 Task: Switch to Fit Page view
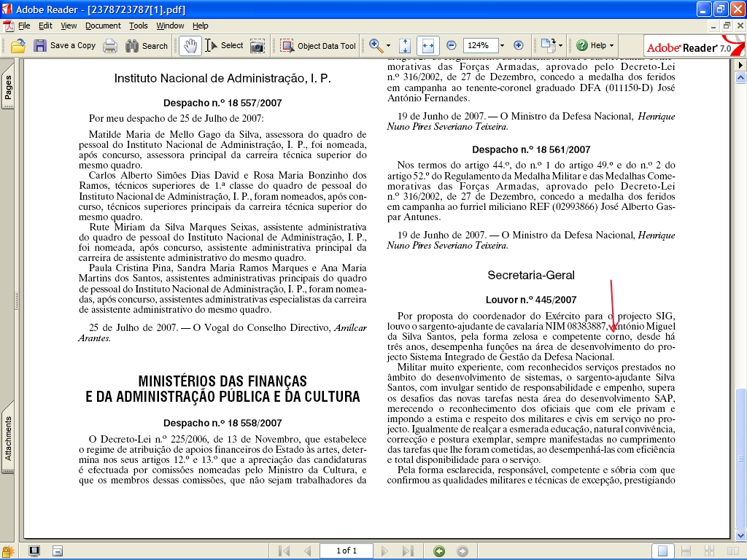405,46
